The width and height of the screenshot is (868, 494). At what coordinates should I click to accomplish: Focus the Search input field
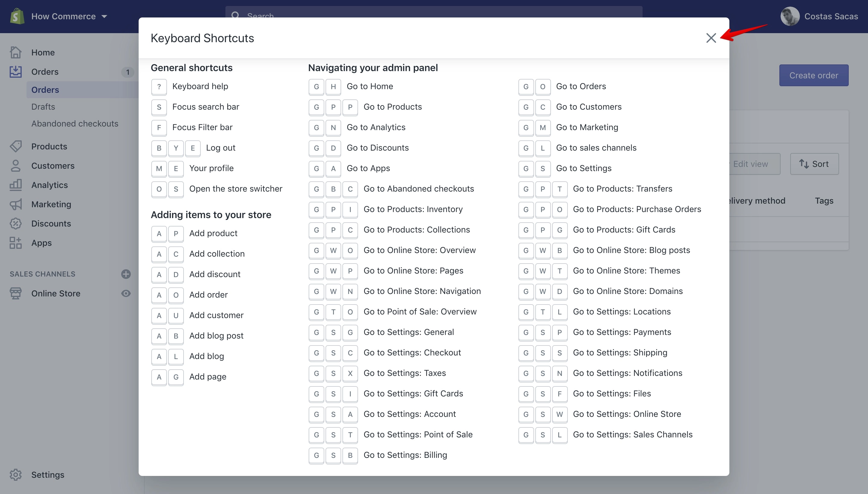tap(434, 12)
